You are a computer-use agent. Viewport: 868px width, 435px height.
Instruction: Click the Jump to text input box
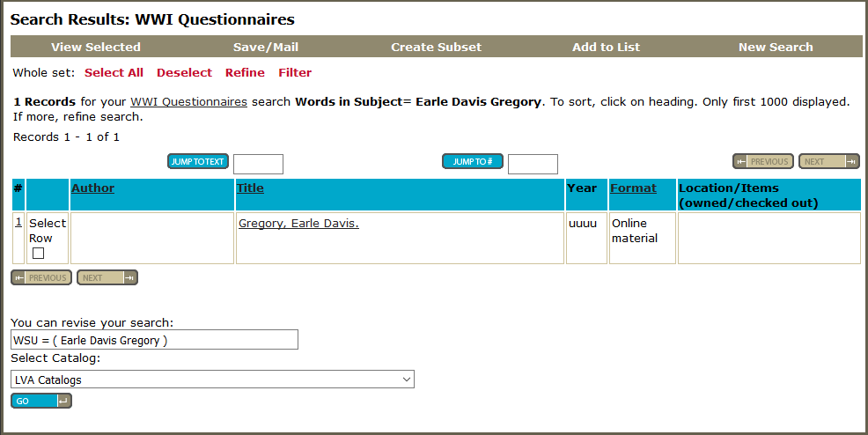pos(259,165)
